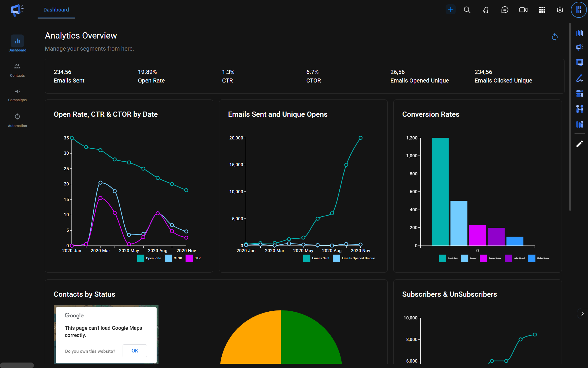Open user profile avatar menu

click(579, 10)
